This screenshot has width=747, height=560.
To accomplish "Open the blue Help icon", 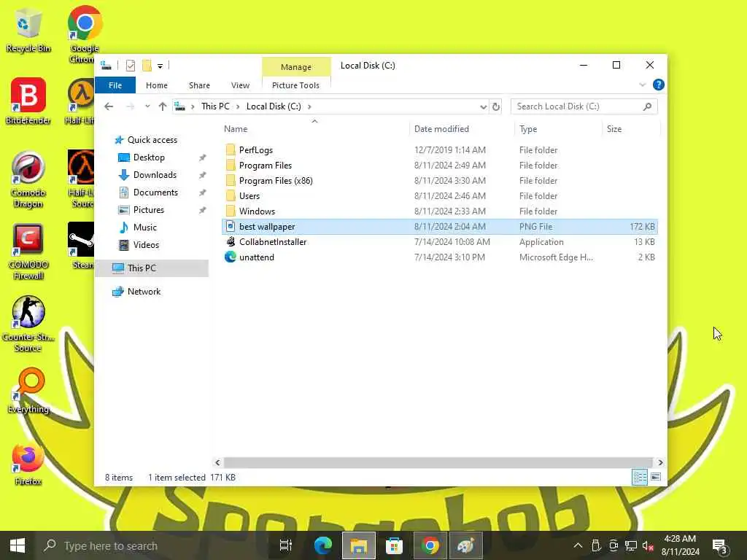I will pyautogui.click(x=659, y=85).
